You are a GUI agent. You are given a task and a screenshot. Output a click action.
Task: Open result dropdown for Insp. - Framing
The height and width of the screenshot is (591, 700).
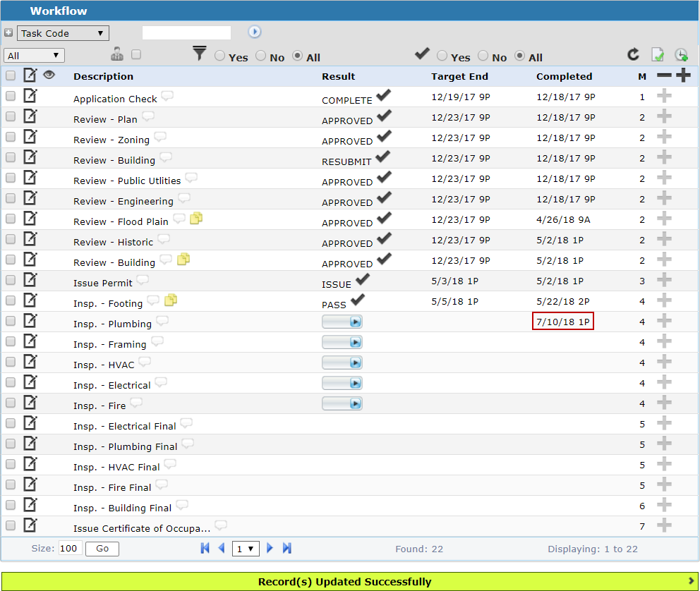click(x=342, y=342)
